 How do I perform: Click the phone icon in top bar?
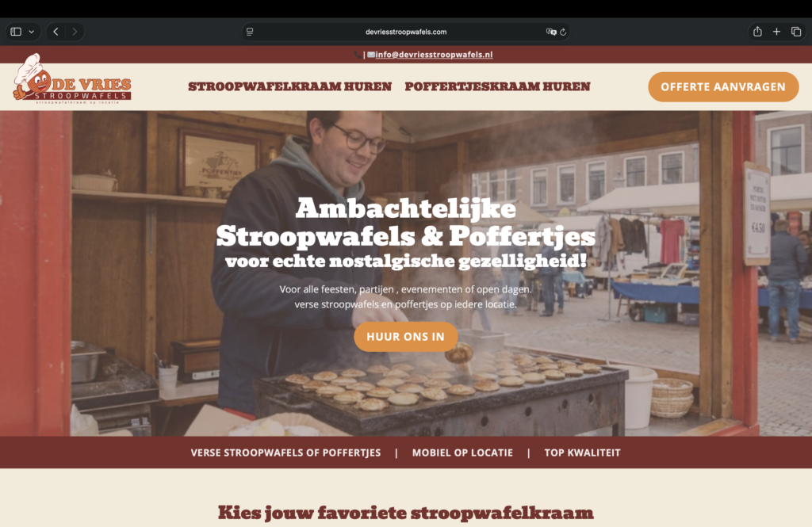[x=358, y=55]
